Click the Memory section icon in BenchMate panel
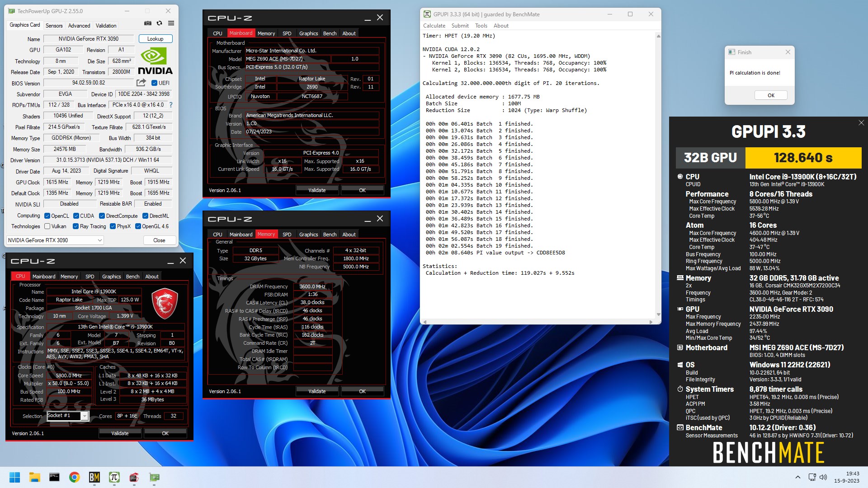 (x=680, y=278)
